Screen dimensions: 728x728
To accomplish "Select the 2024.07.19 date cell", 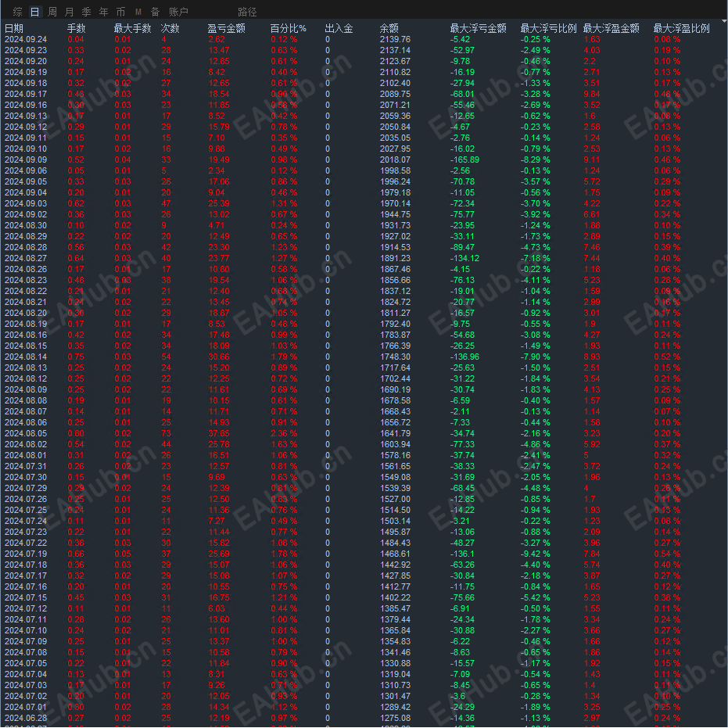I will (x=26, y=554).
